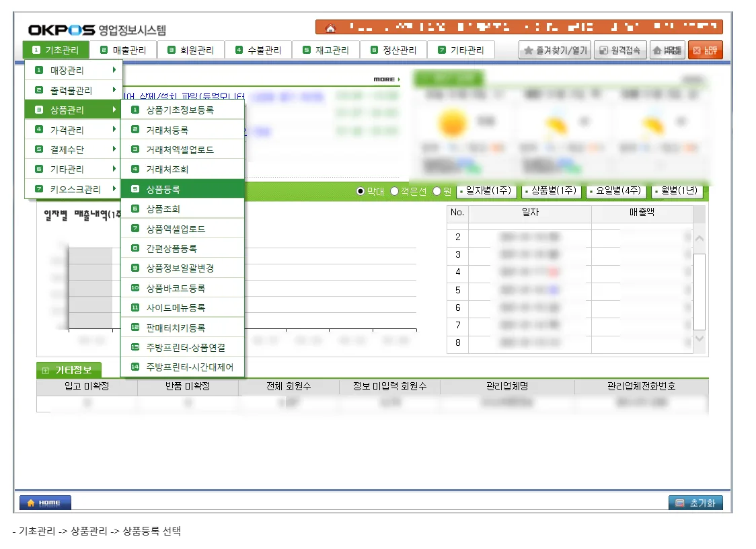Click the home icon in orange banner

point(330,28)
